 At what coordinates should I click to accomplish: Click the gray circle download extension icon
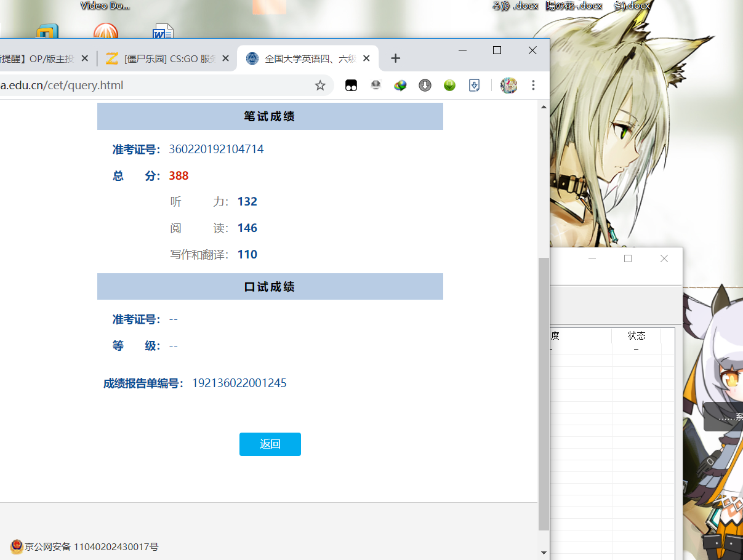(425, 86)
